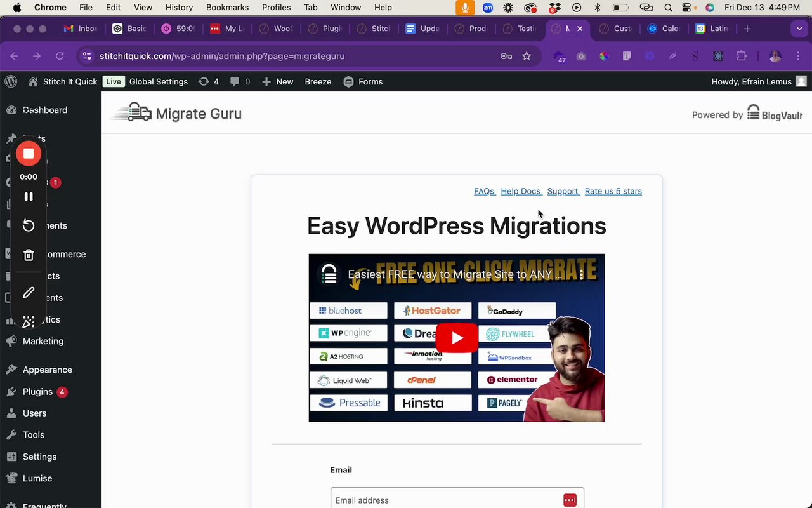This screenshot has height=508, width=812.
Task: Click the Rate us 5 stars link
Action: [613, 191]
